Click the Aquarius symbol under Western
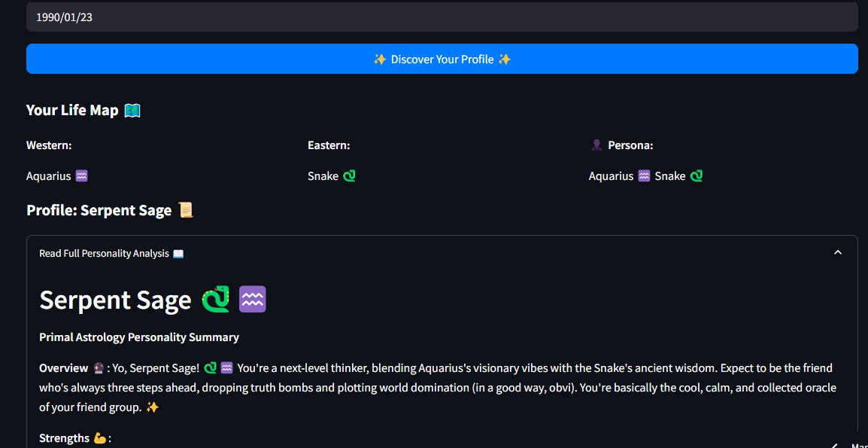This screenshot has height=448, width=868. pos(82,176)
